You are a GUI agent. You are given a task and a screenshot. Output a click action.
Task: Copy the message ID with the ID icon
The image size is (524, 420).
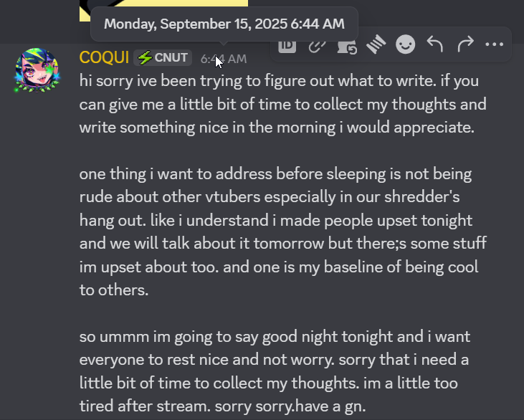point(287,45)
